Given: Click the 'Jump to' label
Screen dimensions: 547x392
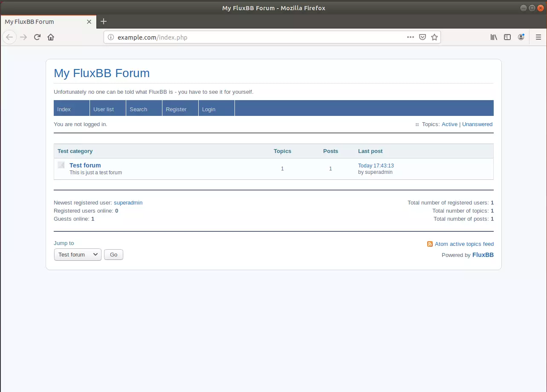Looking at the screenshot, I should coord(64,243).
